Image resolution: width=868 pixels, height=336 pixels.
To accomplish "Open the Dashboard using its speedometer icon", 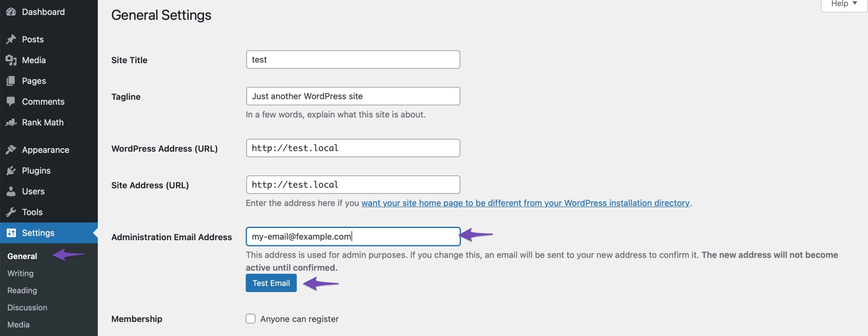I will pyautogui.click(x=11, y=12).
